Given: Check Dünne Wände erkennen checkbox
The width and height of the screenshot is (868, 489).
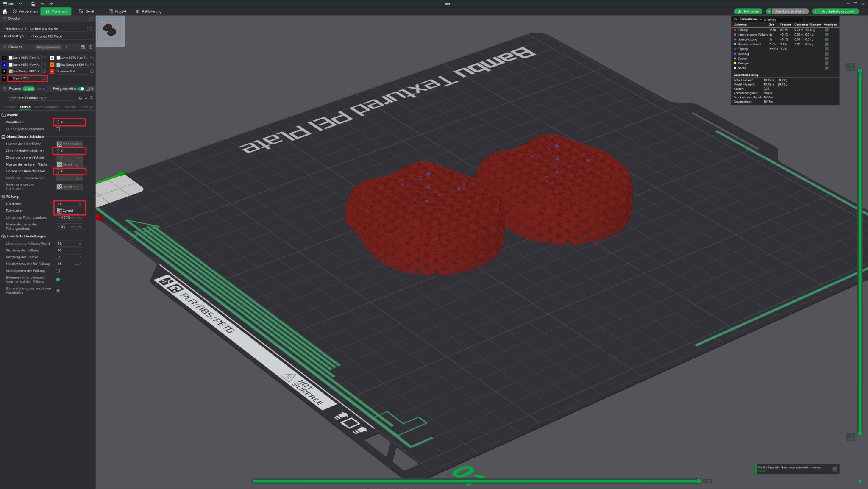Looking at the screenshot, I should point(58,129).
